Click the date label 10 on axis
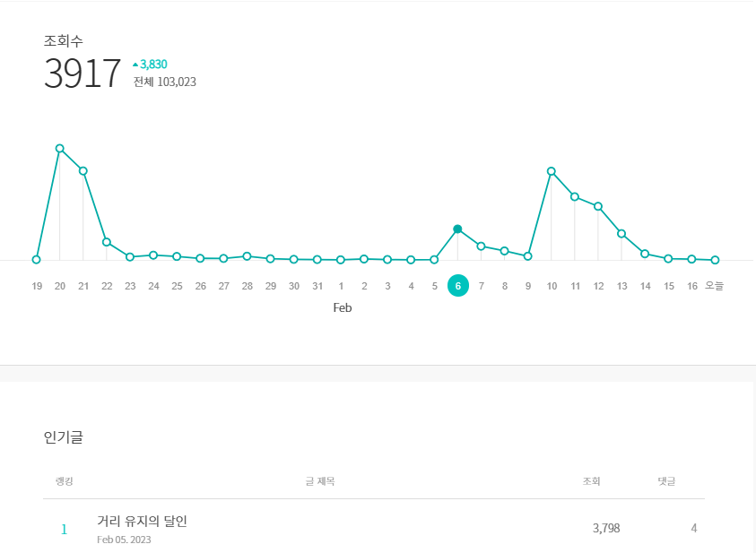Viewport: 756px width, 553px height. click(552, 286)
